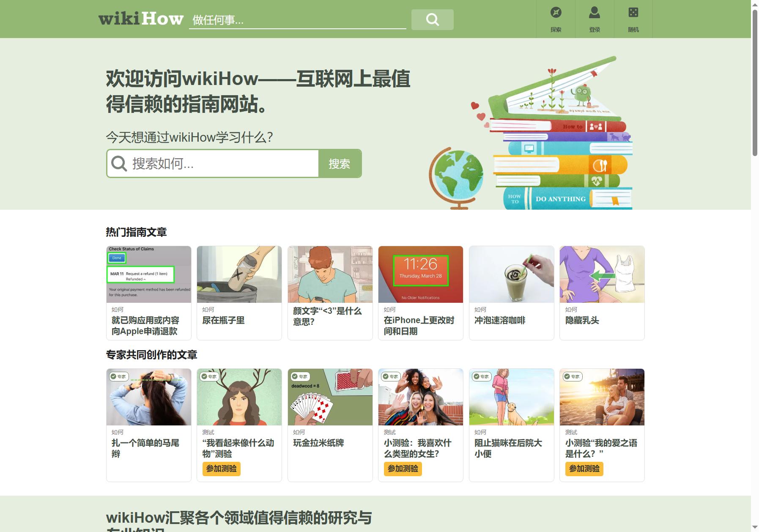Open the 在iPhone上更改时间和日期 title link

pos(419,326)
